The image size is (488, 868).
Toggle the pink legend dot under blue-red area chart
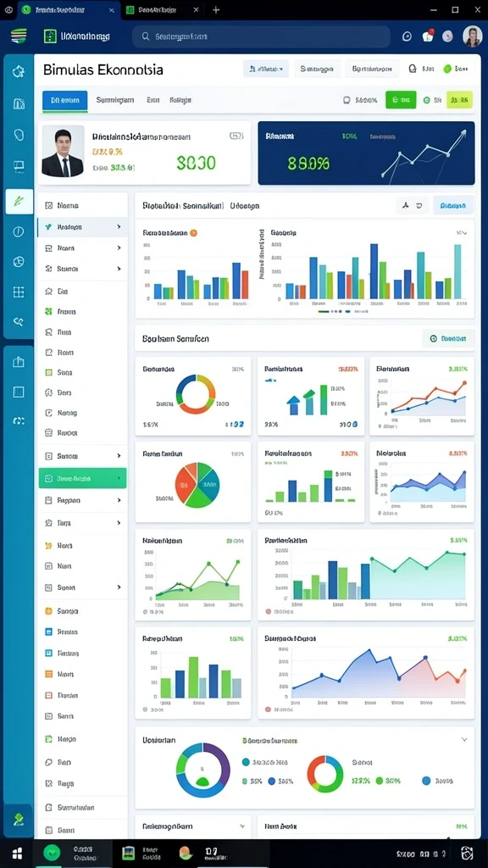[269, 709]
